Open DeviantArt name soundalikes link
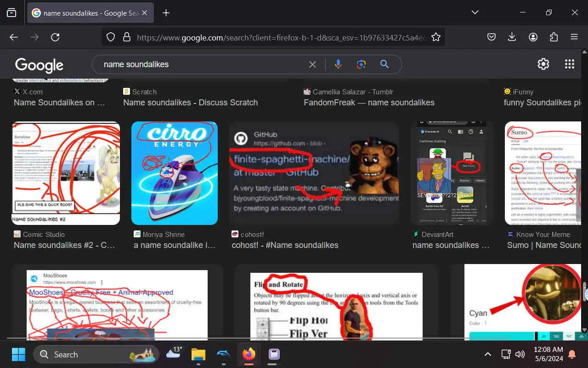This screenshot has height=368, width=588. (x=451, y=245)
